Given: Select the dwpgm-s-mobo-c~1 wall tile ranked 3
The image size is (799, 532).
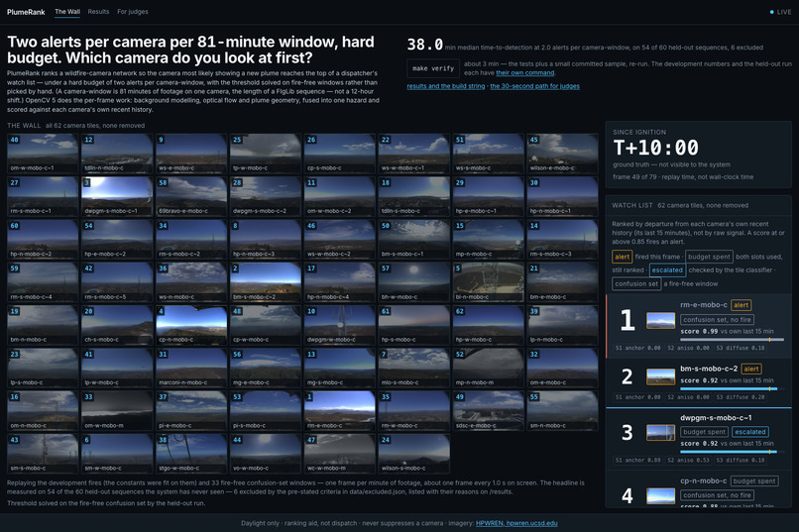Looking at the screenshot, I should point(117,196).
